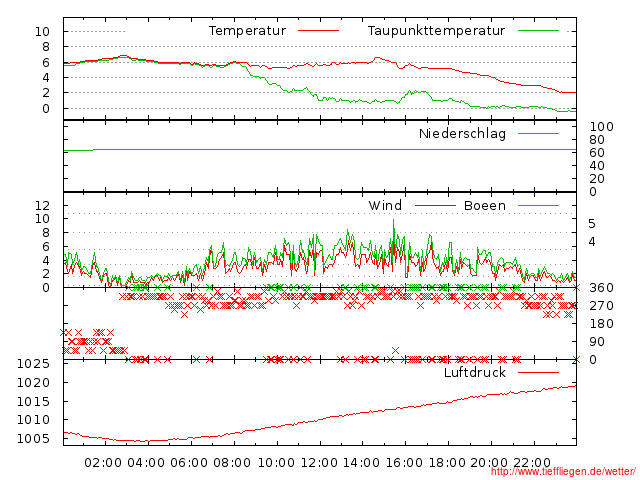Click the 12 wind speed axis value

pos(42,205)
